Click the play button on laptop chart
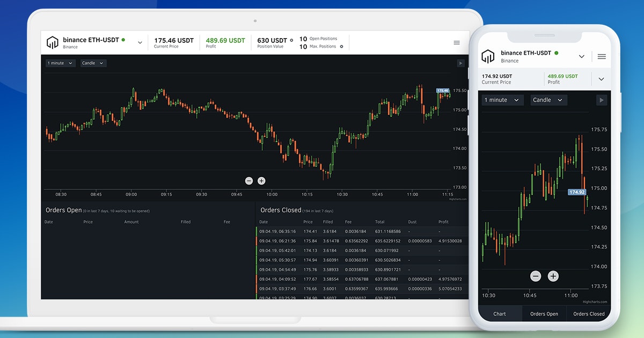The width and height of the screenshot is (644, 338). coord(460,63)
